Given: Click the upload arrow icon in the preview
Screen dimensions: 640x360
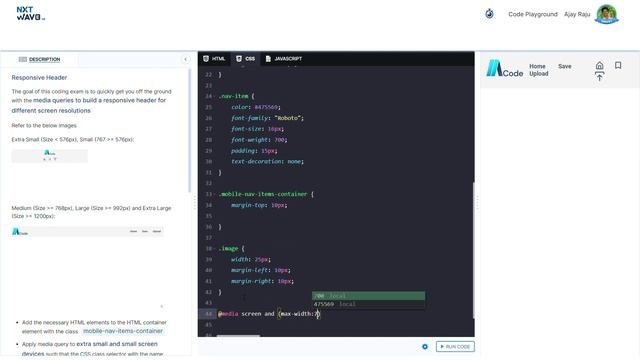Looking at the screenshot, I should tap(599, 76).
